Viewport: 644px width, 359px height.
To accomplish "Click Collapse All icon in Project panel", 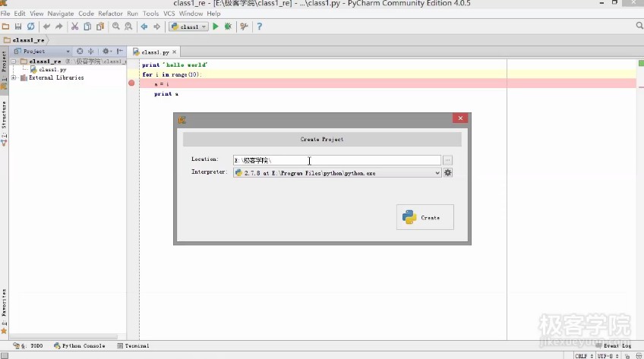I will pyautogui.click(x=91, y=52).
